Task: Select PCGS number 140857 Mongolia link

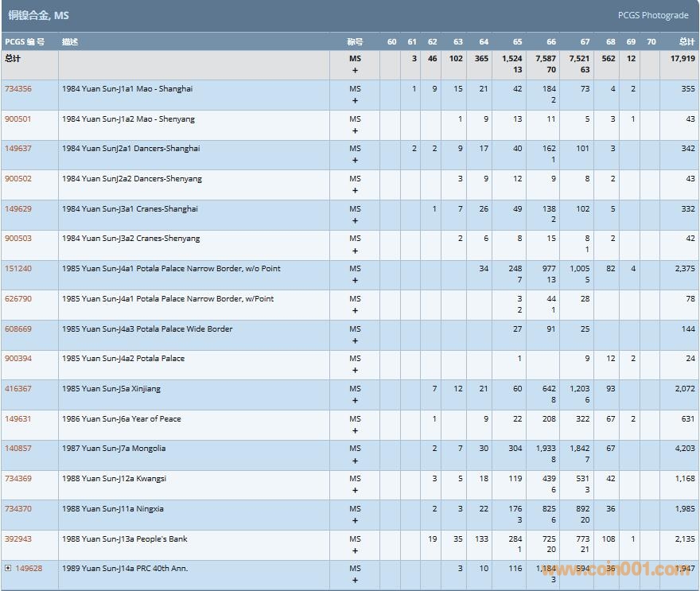Action: 18,449
